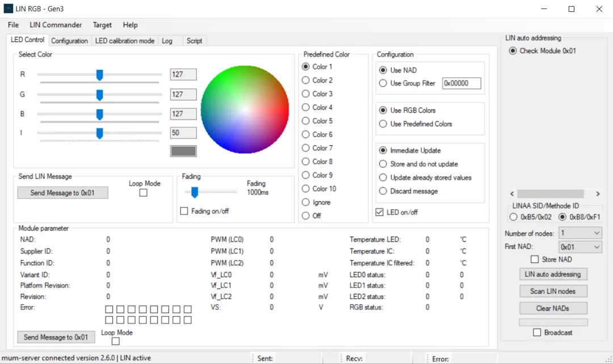The height and width of the screenshot is (364, 613).
Task: Select the 0xB5/0x02 method ID
Action: point(514,217)
